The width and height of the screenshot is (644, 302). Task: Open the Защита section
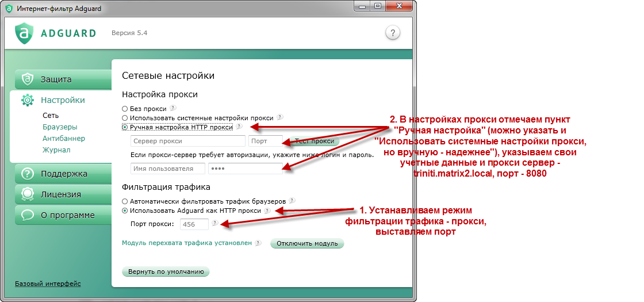click(x=63, y=79)
